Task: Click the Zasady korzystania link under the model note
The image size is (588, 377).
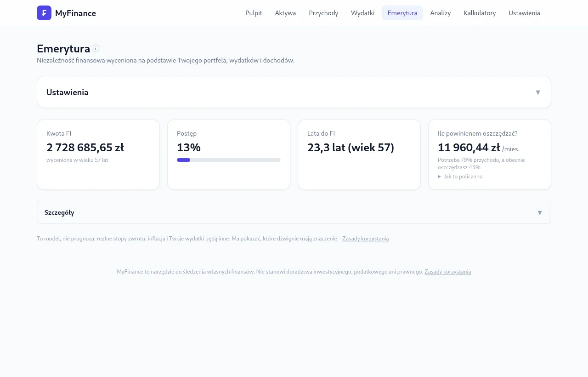Action: 365,239
